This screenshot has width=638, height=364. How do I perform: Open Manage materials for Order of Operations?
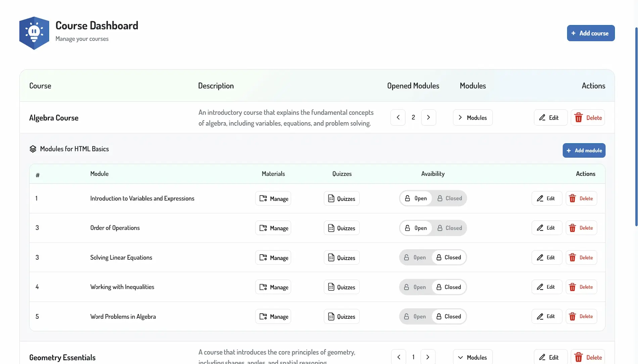point(273,228)
